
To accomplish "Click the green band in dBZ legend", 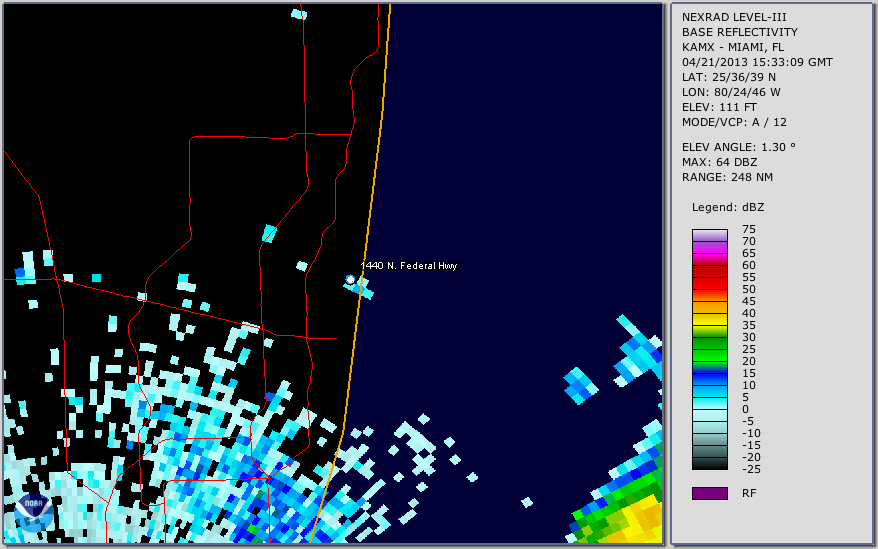I will click(x=710, y=349).
